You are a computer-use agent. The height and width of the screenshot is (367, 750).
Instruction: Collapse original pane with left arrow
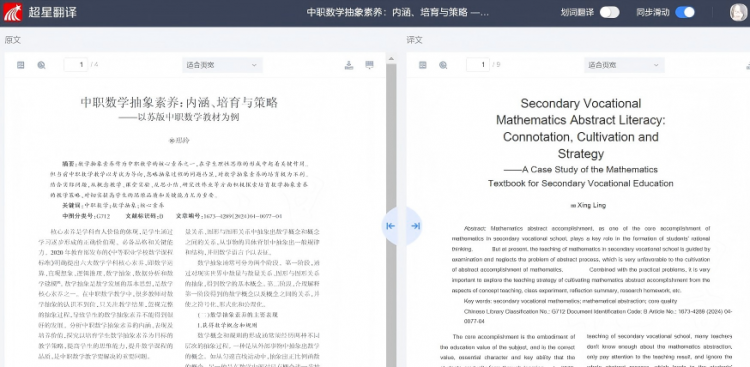(x=390, y=226)
